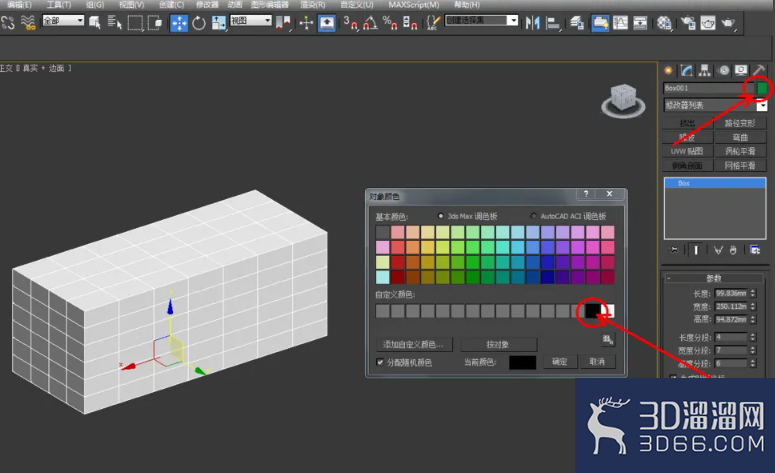Activate Select and Move tool
The width and height of the screenshot is (775, 473).
[178, 23]
